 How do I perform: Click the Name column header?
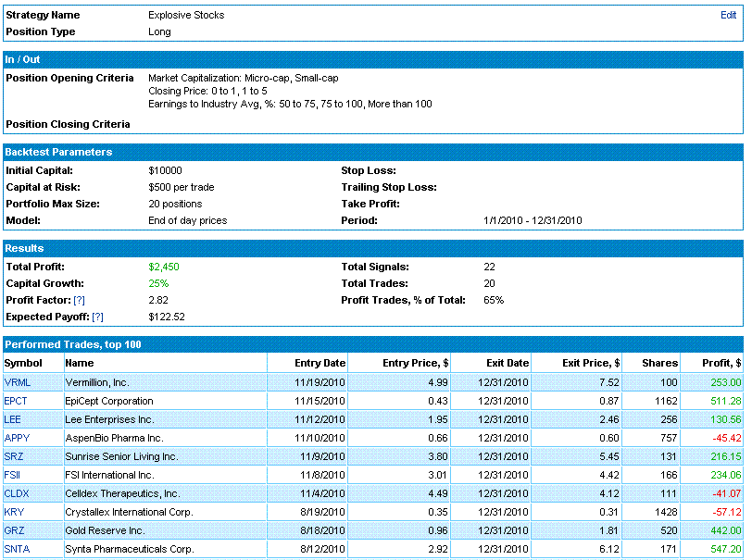click(80, 363)
